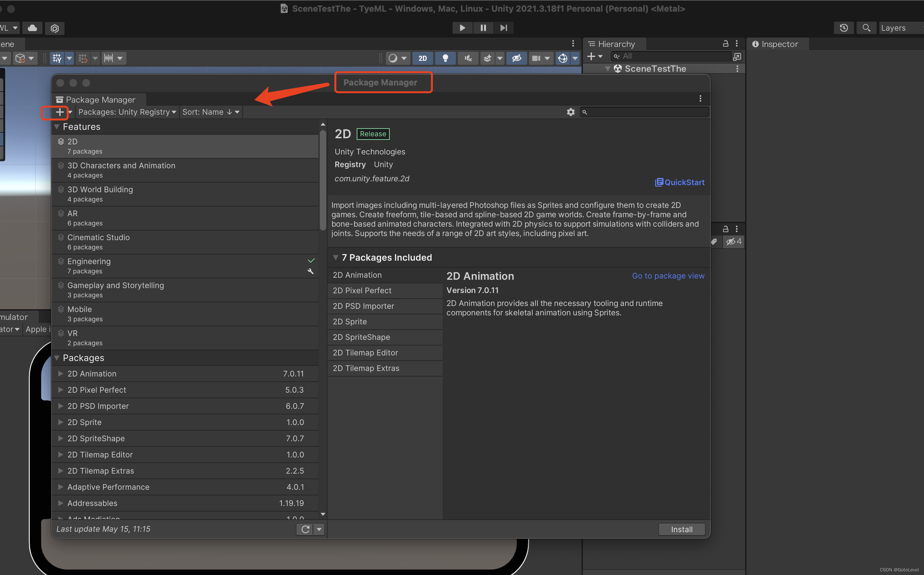Screen dimensions: 924x575
Task: Click the Step frame button
Action: [503, 28]
